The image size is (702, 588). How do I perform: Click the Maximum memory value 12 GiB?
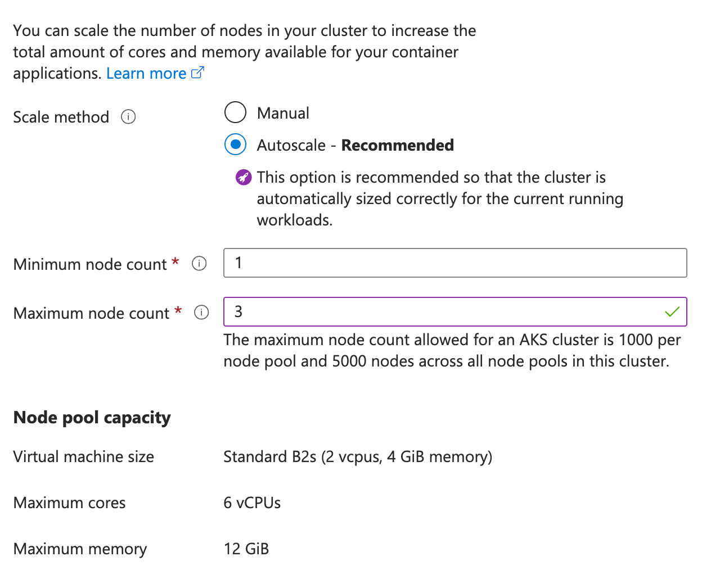pyautogui.click(x=246, y=549)
